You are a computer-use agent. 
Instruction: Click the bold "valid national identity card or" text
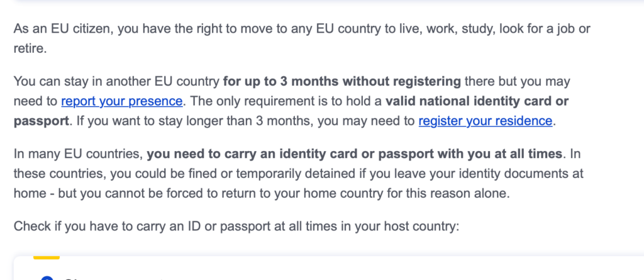(477, 101)
